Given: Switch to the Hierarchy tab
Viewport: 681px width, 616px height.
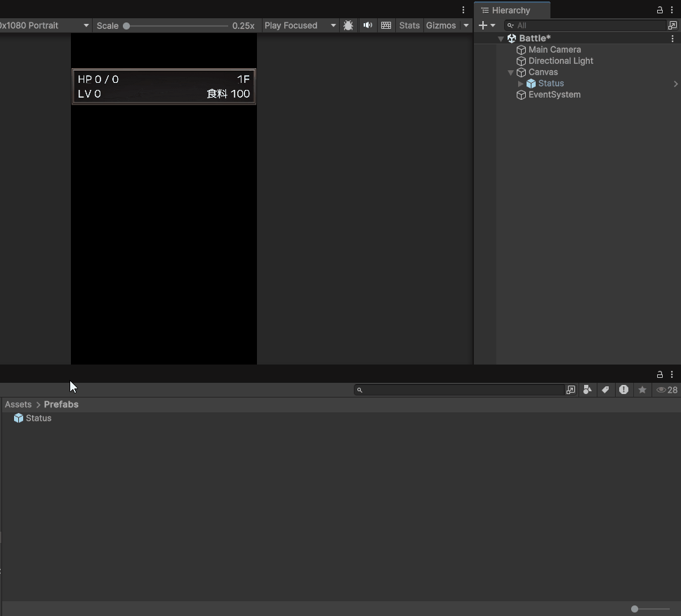Looking at the screenshot, I should (511, 11).
